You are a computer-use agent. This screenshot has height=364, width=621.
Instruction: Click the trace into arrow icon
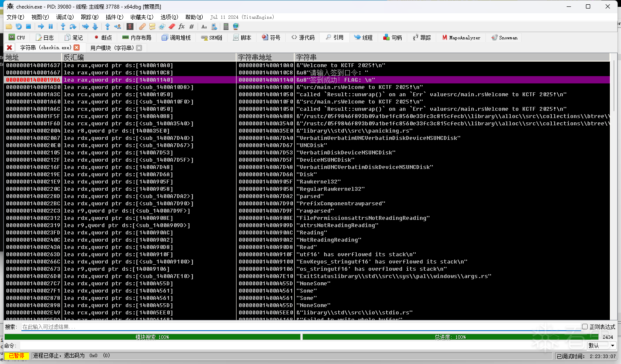[x=85, y=27]
